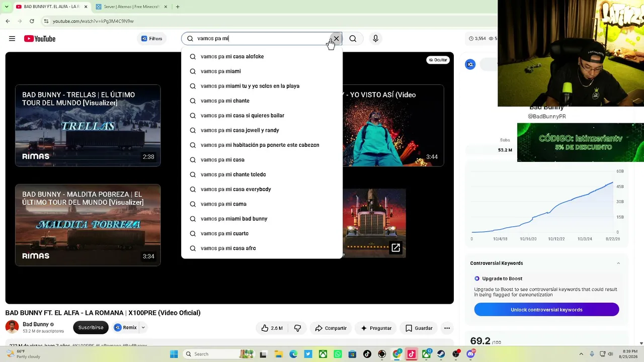The height and width of the screenshot is (362, 644).
Task: Open the more actions three-dot menu
Action: tap(447, 328)
